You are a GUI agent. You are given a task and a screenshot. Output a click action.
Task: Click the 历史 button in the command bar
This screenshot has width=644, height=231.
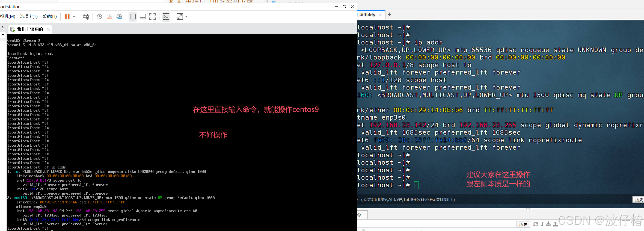tap(639, 200)
